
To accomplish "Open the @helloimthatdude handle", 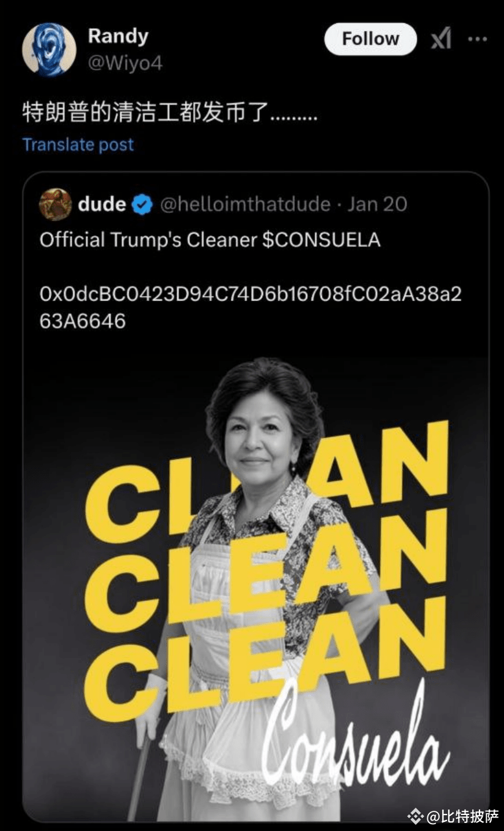I will coord(245,205).
